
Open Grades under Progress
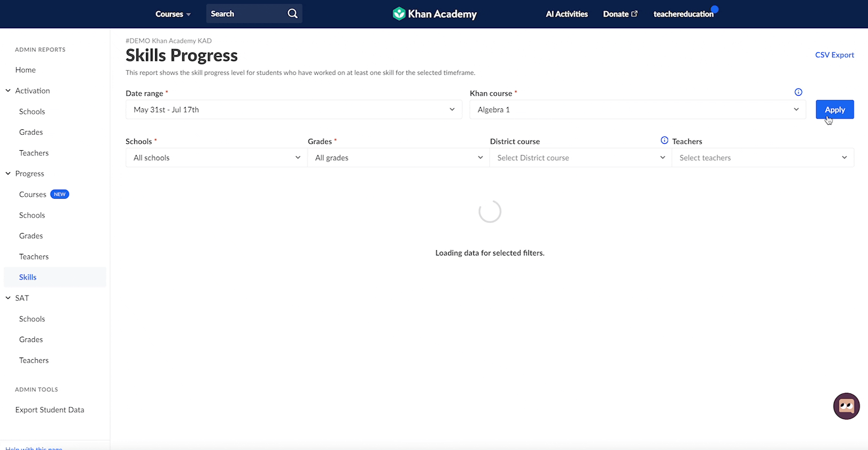[x=31, y=236]
